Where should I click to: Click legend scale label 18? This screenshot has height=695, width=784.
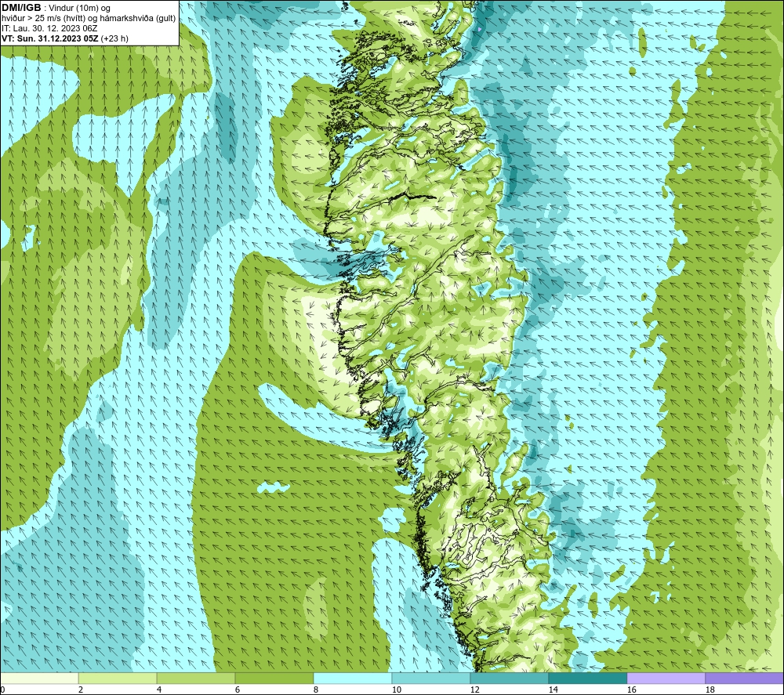tap(710, 690)
